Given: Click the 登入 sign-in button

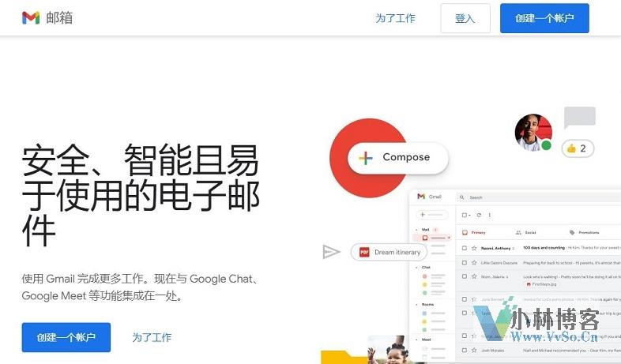Looking at the screenshot, I should coord(465,18).
